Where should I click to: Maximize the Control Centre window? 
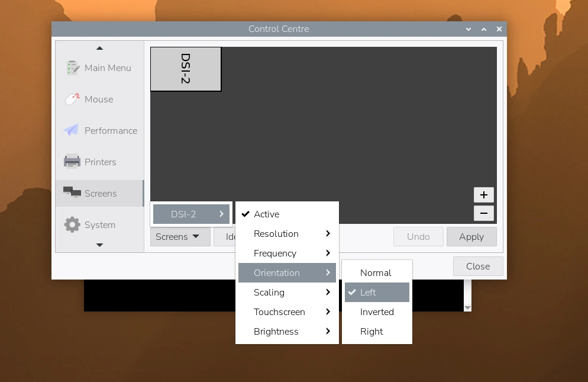click(484, 29)
